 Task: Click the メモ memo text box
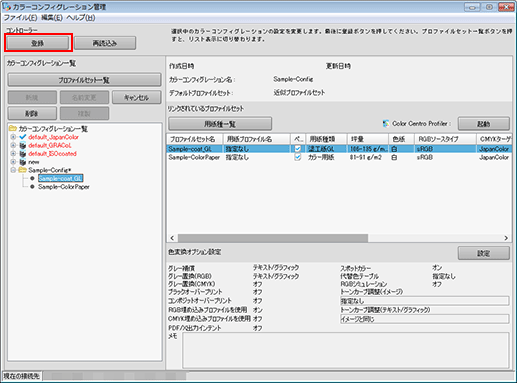pyautogui.click(x=346, y=350)
